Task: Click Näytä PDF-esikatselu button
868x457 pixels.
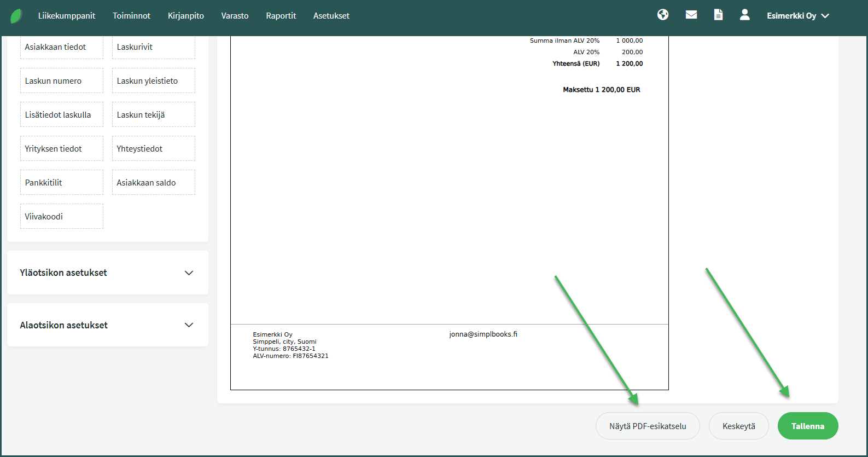Action: [x=648, y=426]
